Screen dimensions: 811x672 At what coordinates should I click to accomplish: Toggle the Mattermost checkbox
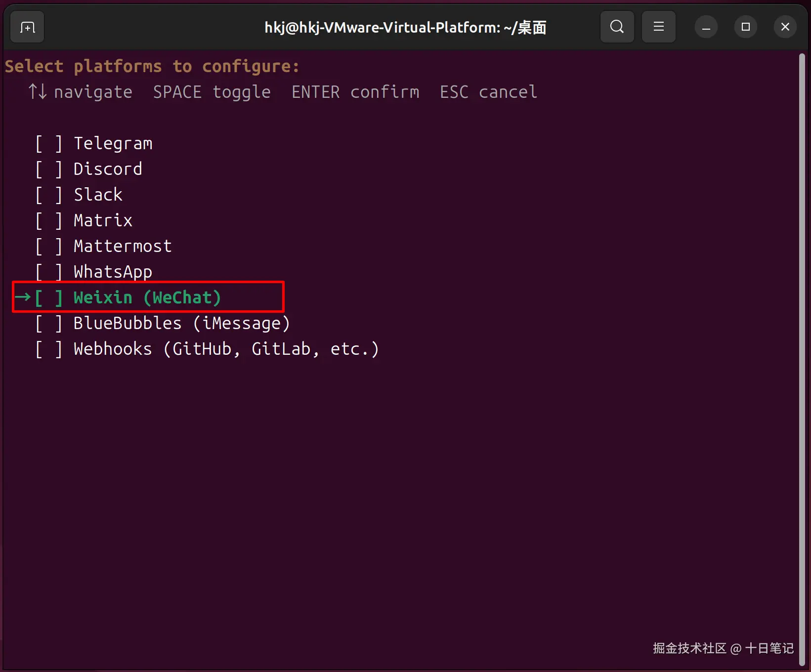48,247
